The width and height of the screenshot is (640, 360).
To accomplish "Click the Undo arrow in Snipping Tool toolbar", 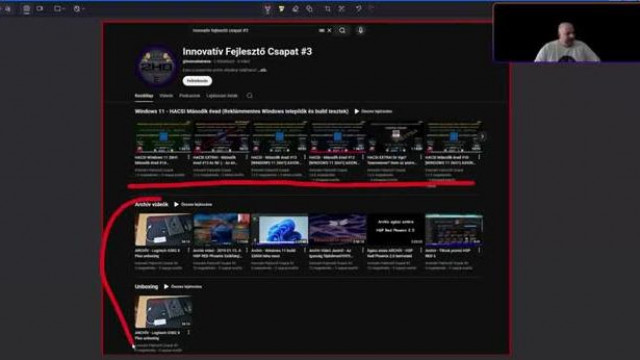I will click(x=358, y=9).
